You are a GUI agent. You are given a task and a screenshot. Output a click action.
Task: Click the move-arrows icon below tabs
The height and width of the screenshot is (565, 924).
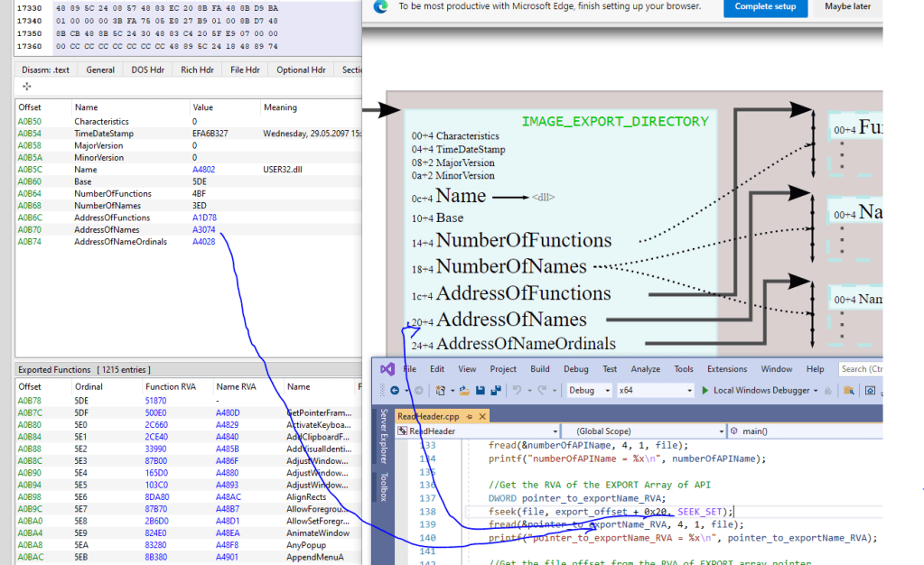[26, 87]
